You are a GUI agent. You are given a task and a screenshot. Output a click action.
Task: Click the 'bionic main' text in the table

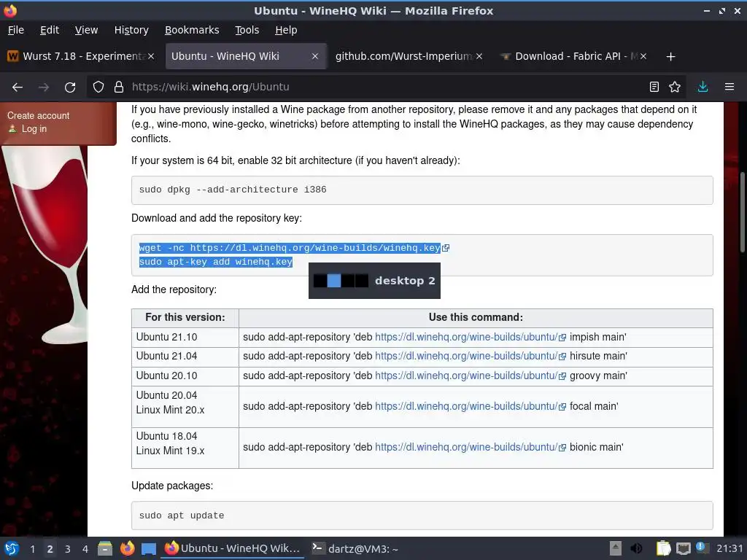[595, 447]
